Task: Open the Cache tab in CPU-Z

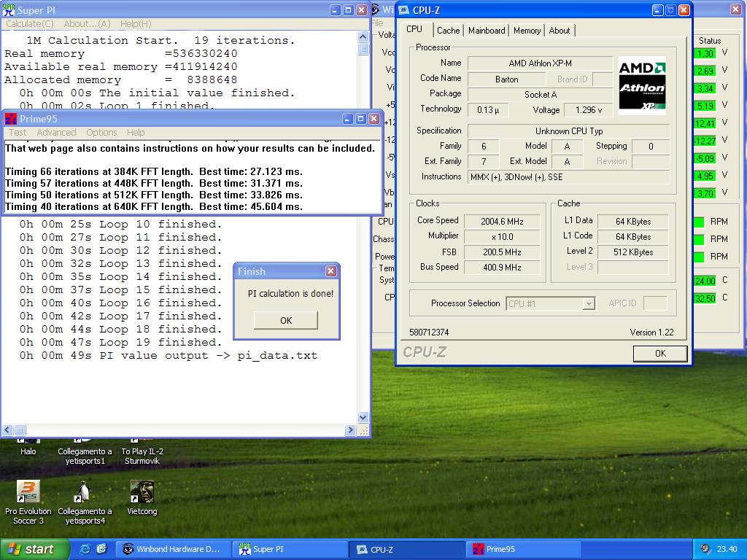Action: tap(449, 31)
